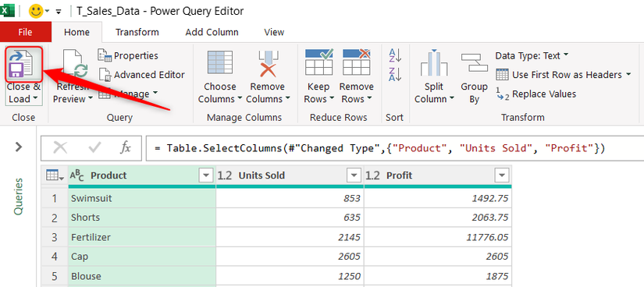This screenshot has width=644, height=287.
Task: Confirm the formula with the checkmark icon
Action: pos(95,148)
